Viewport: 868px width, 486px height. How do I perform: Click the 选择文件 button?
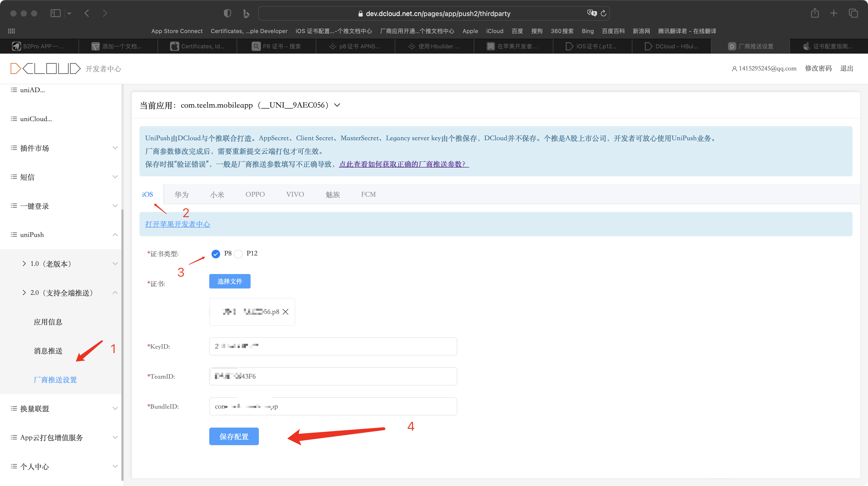[x=230, y=281]
